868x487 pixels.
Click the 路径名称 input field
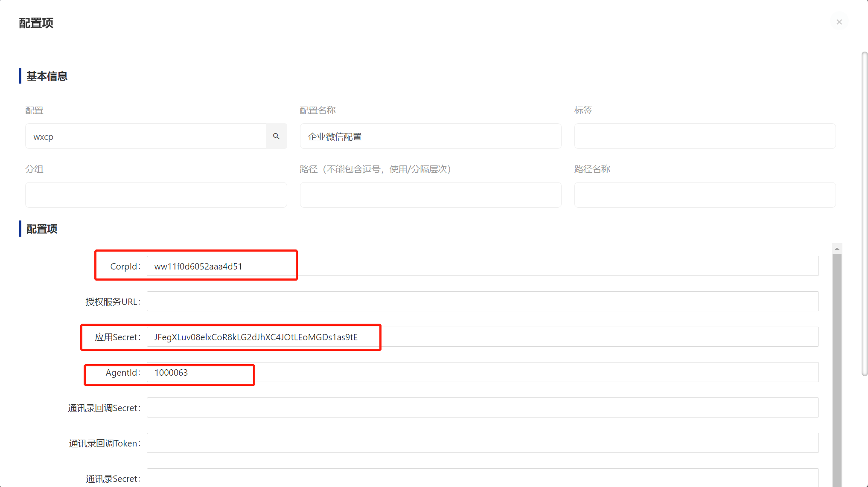pyautogui.click(x=705, y=195)
